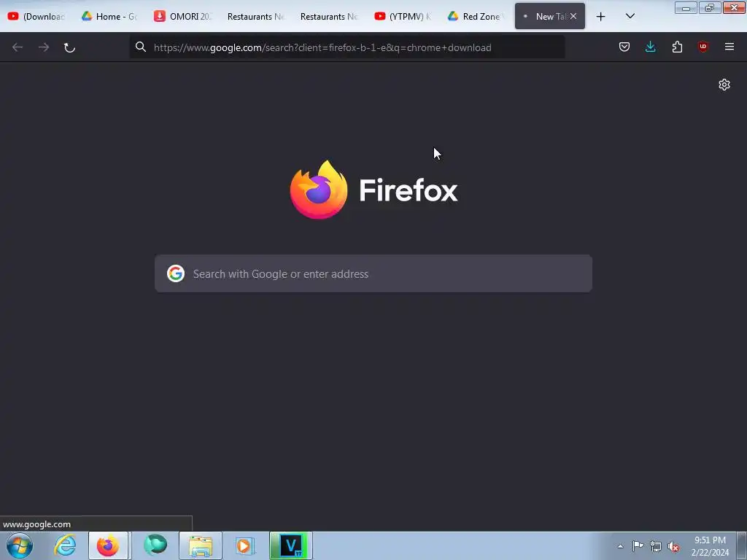Click the search magnifier in address bar
This screenshot has width=747, height=560.
pos(141,47)
